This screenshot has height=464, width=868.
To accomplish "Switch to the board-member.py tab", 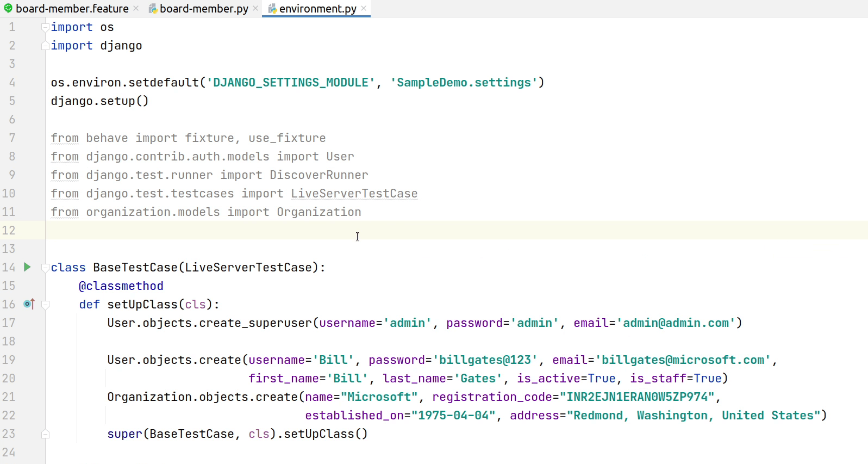I will (x=204, y=9).
